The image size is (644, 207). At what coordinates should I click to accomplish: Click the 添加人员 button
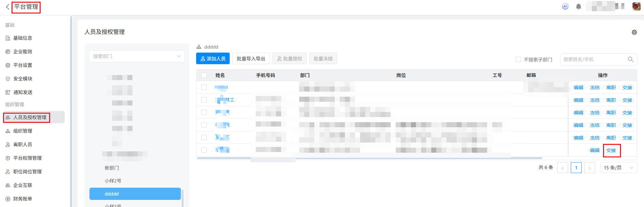(x=213, y=59)
